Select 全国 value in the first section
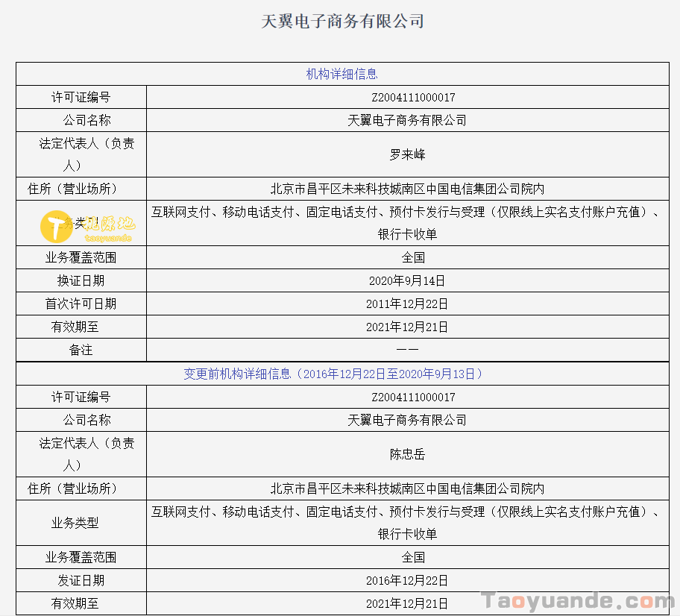Viewport: 680px width, 616px height. 413,257
